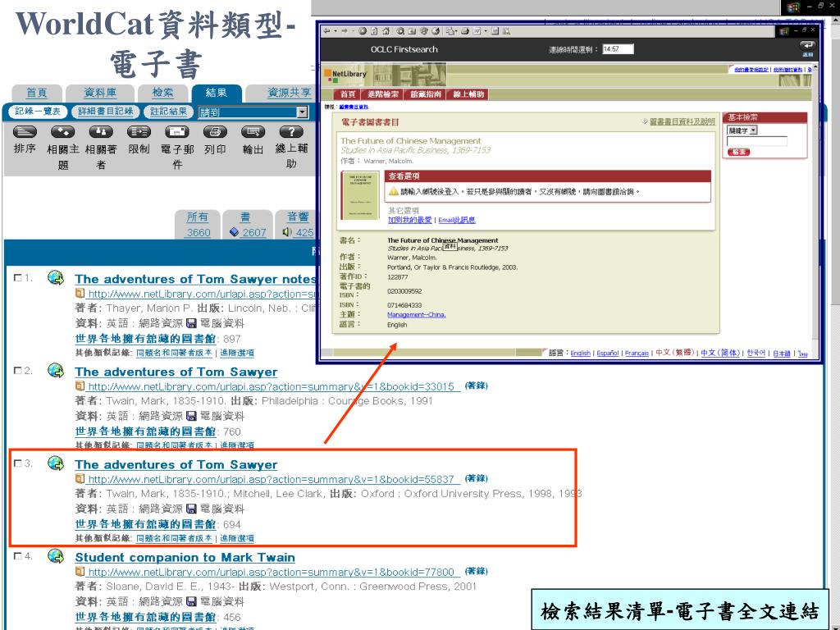
Task: Click the 電子郵件 envelope icon
Action: pos(177,132)
